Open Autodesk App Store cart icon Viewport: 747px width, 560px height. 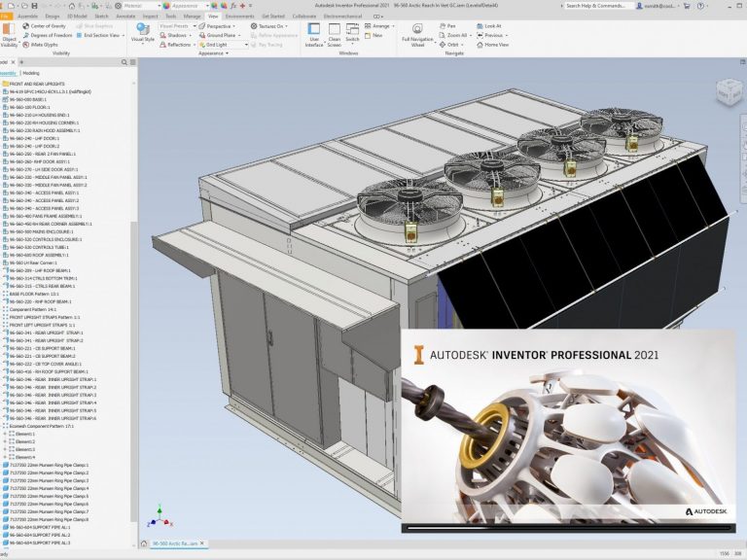click(x=687, y=6)
